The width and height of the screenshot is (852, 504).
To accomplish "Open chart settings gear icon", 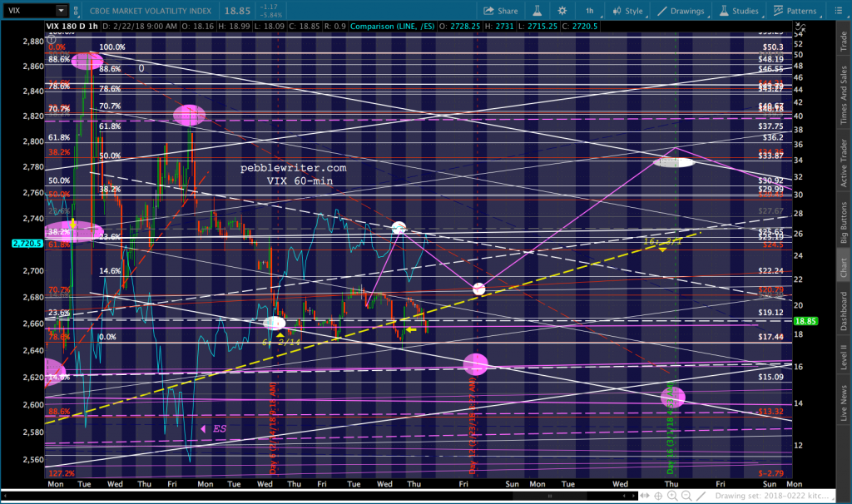I will point(562,11).
